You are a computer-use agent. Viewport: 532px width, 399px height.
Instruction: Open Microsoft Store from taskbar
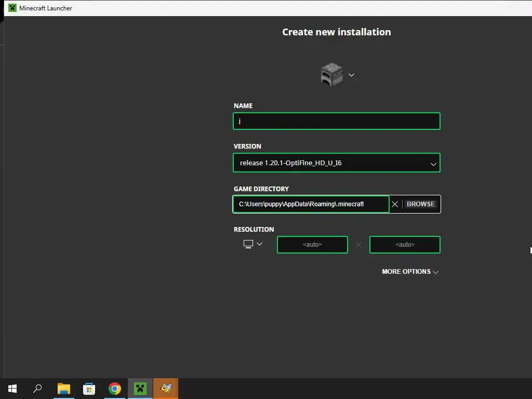89,389
